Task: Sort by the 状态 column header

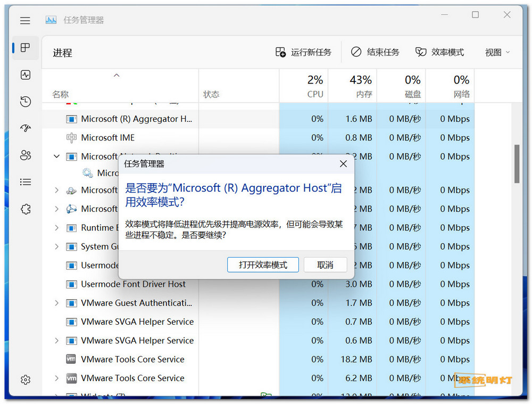Action: pos(239,86)
